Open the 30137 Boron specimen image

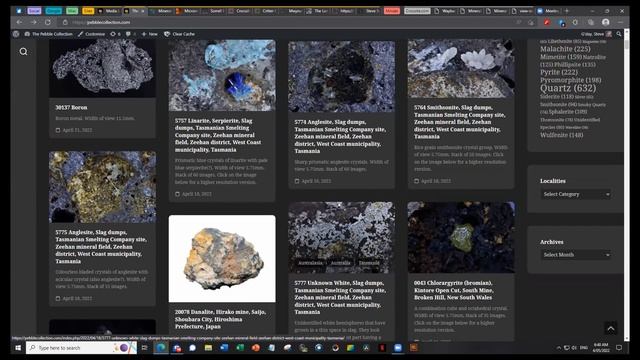pos(102,68)
